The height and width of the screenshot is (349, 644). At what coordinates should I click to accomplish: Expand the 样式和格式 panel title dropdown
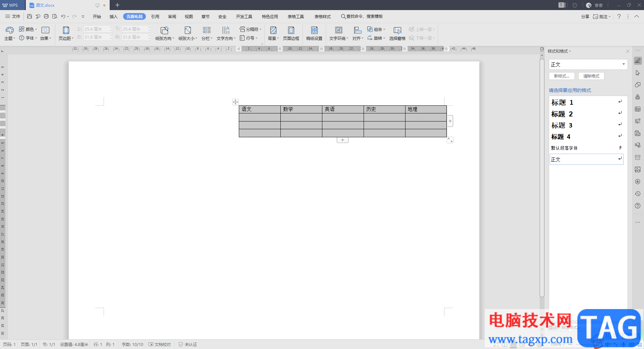coord(570,51)
